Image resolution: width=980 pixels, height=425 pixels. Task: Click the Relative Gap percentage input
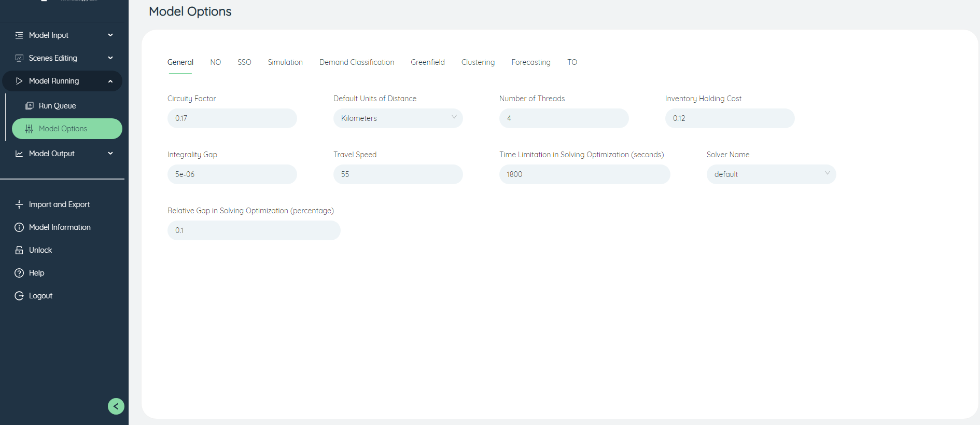tap(254, 230)
